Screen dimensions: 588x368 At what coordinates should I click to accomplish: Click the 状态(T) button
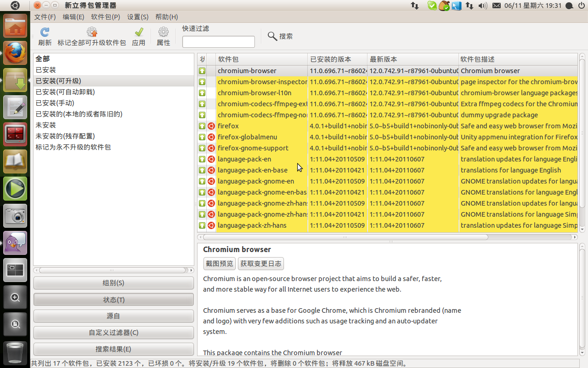tap(113, 299)
